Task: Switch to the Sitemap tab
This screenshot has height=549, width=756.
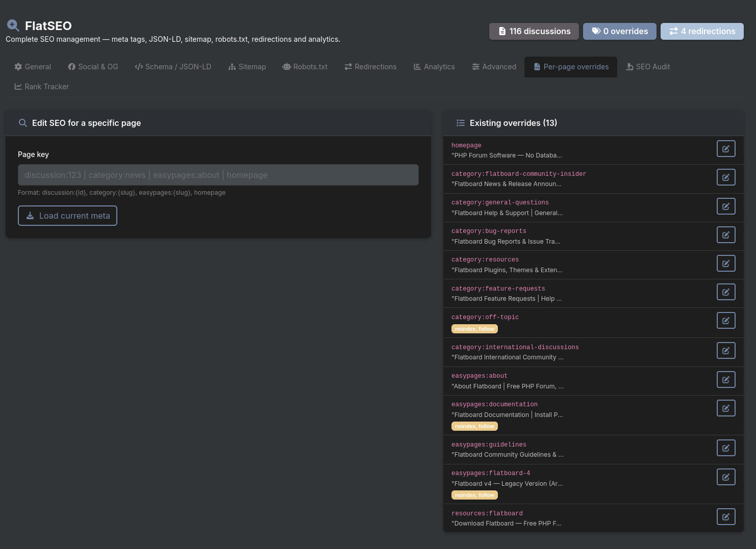Action: (x=247, y=67)
